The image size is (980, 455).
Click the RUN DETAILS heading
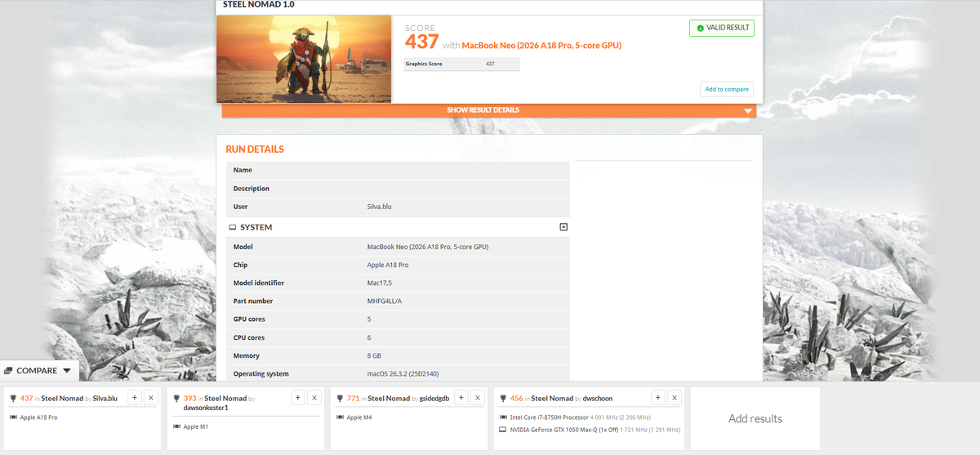click(x=255, y=149)
